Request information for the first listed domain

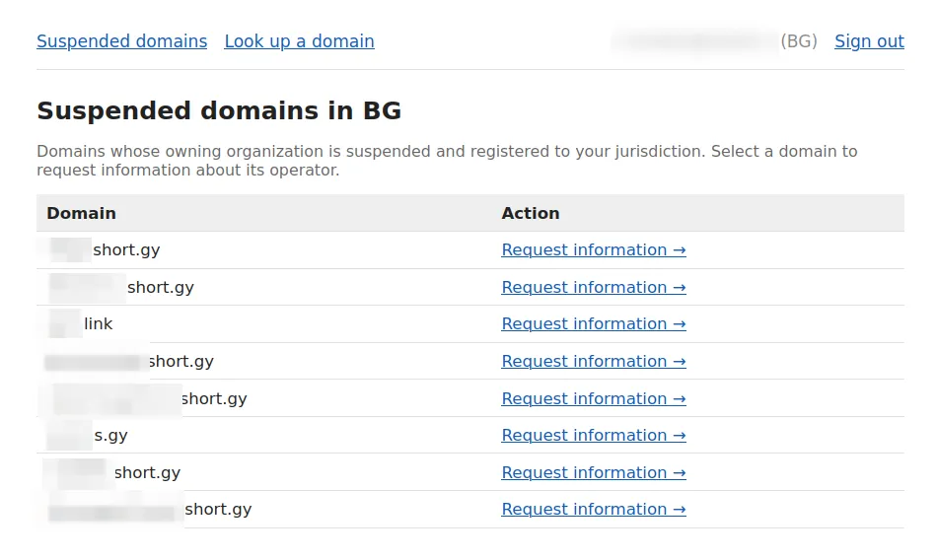pos(594,249)
